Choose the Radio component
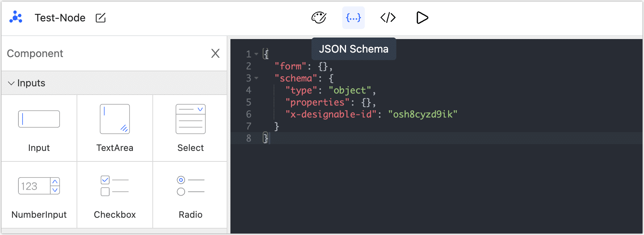644x235 pixels. pos(191,195)
